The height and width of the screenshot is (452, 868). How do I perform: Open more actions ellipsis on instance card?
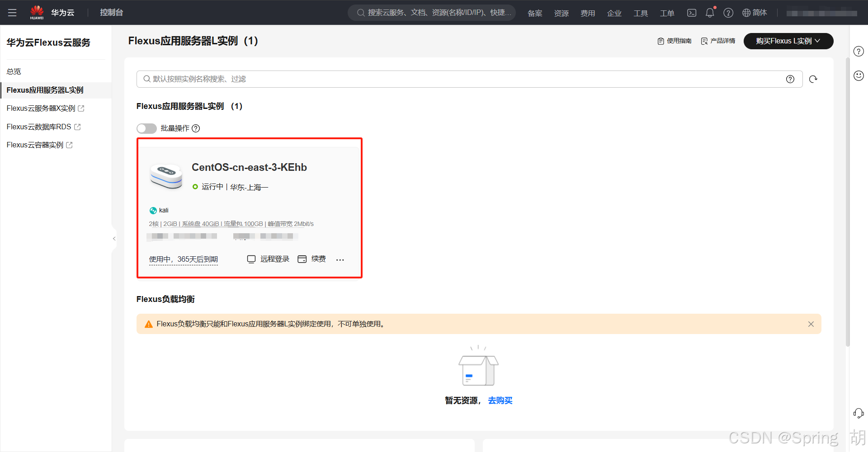tap(340, 259)
